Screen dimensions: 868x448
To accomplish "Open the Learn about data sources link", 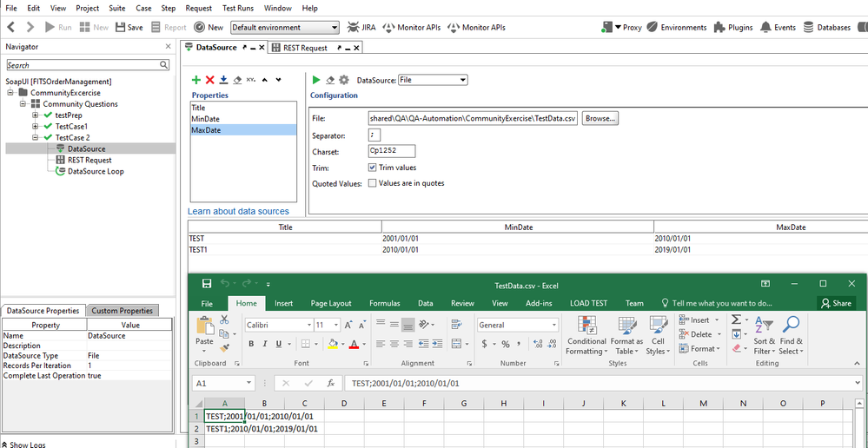I will point(238,211).
